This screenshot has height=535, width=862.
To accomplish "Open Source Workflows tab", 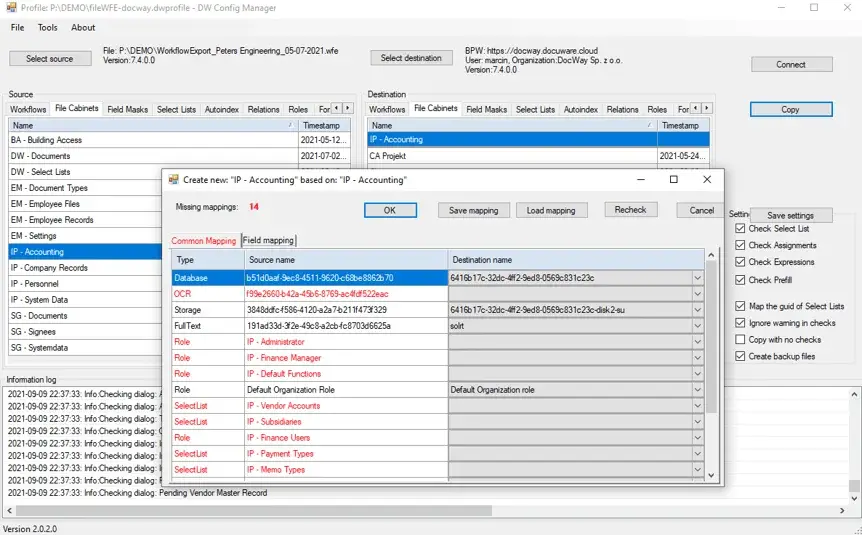I will (28, 109).
